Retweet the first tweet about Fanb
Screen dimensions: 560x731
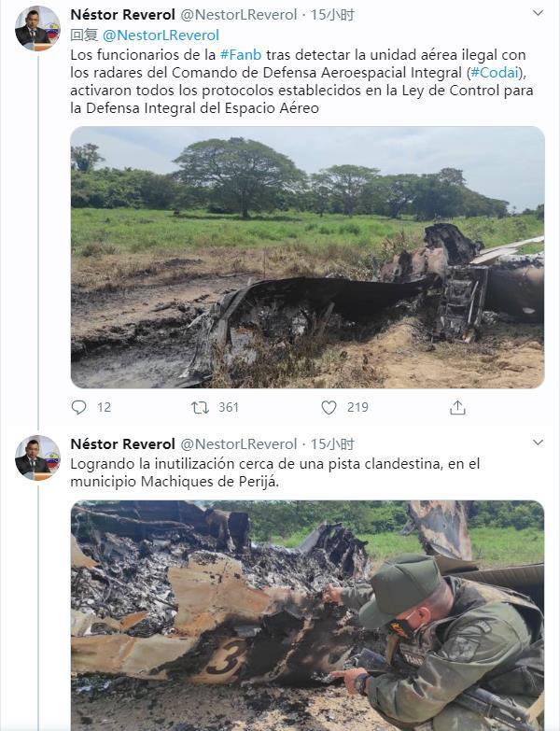click(x=201, y=407)
